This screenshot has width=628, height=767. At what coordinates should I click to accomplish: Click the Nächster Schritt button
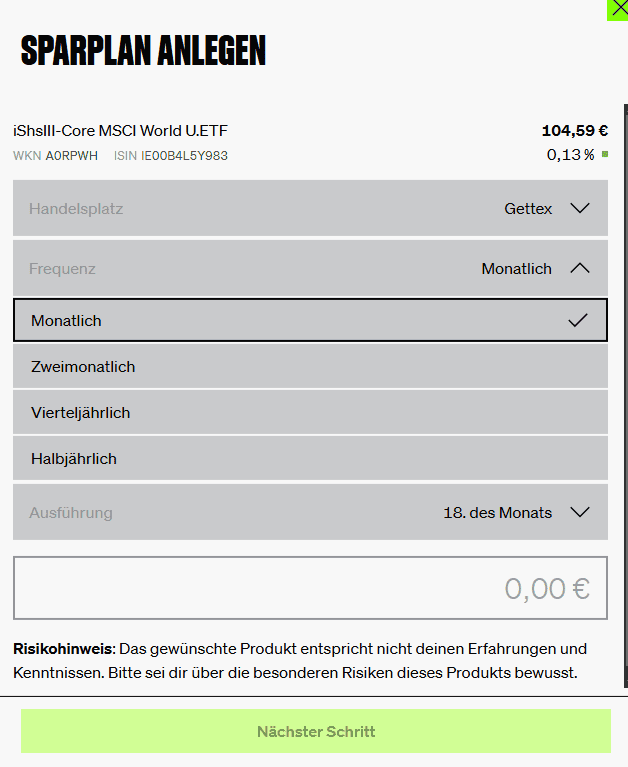316,731
